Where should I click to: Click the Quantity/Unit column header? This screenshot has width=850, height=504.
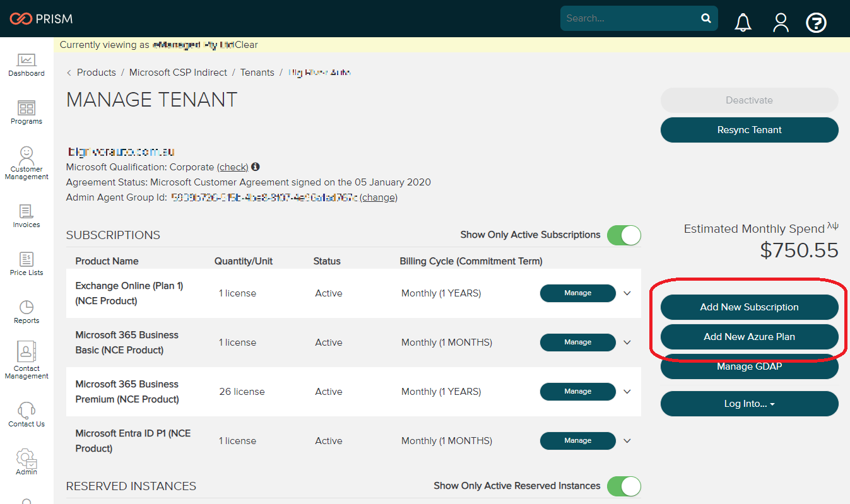pos(244,261)
